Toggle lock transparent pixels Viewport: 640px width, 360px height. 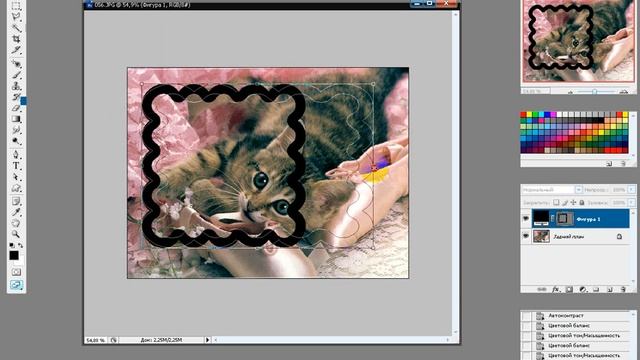click(x=556, y=202)
